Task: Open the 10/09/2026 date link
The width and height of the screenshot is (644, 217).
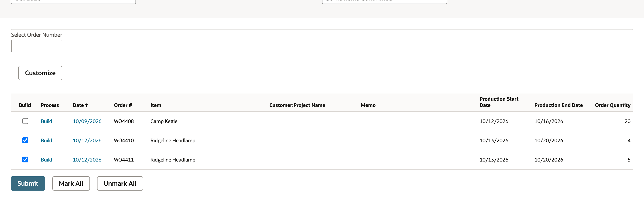Action: tap(87, 121)
